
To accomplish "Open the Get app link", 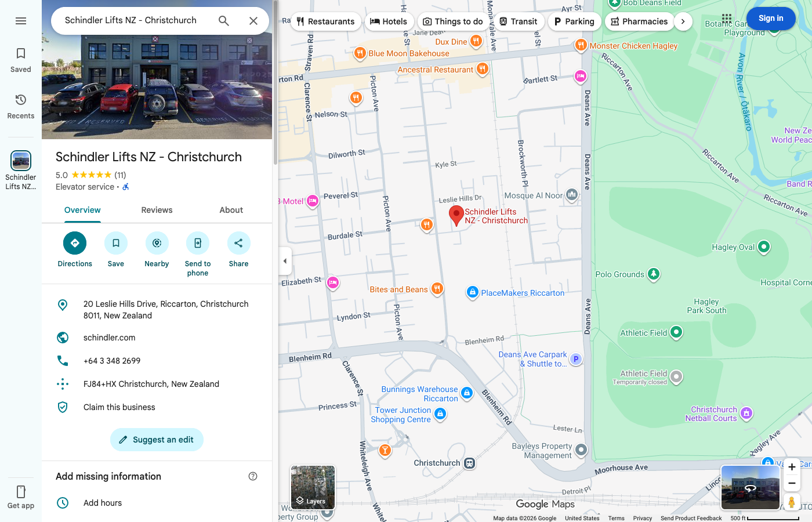I will click(21, 498).
